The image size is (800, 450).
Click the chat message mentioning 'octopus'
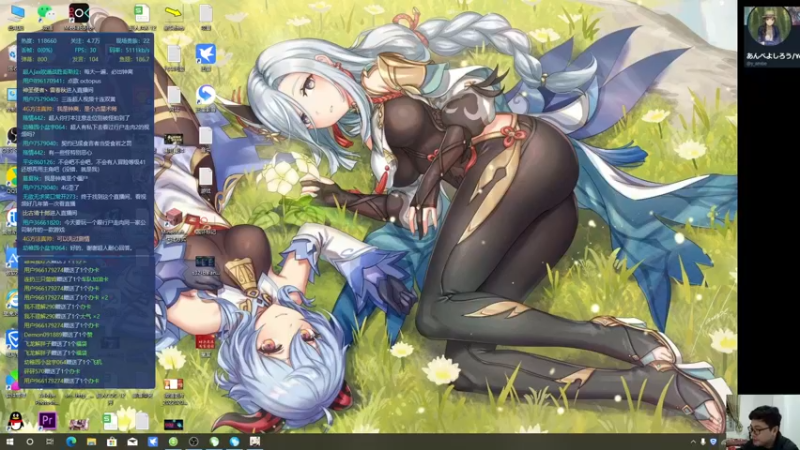pos(62,81)
